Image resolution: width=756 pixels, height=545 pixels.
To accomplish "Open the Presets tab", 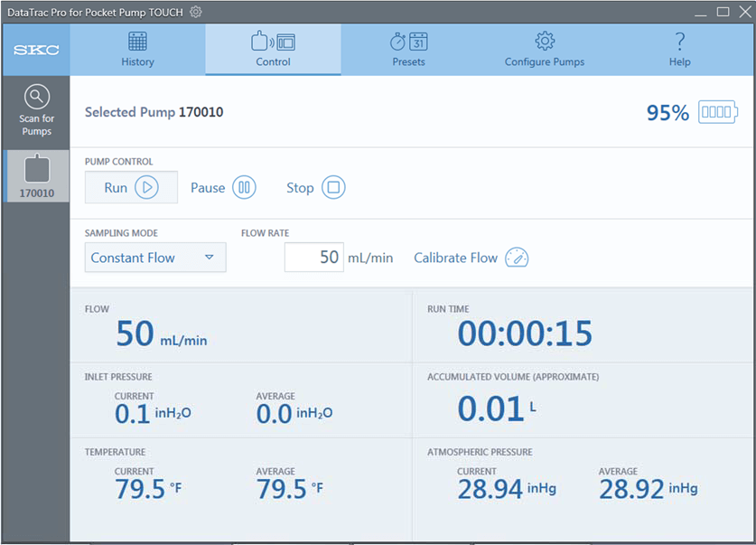I will click(408, 50).
